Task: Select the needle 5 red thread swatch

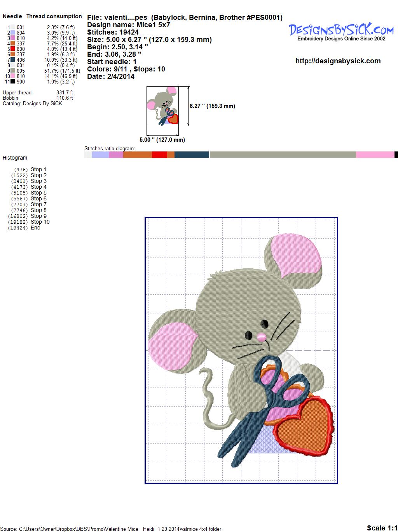Action: coord(12,49)
